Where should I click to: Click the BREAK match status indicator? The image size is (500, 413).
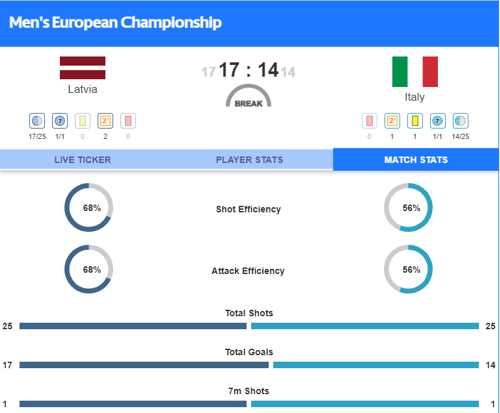[249, 96]
